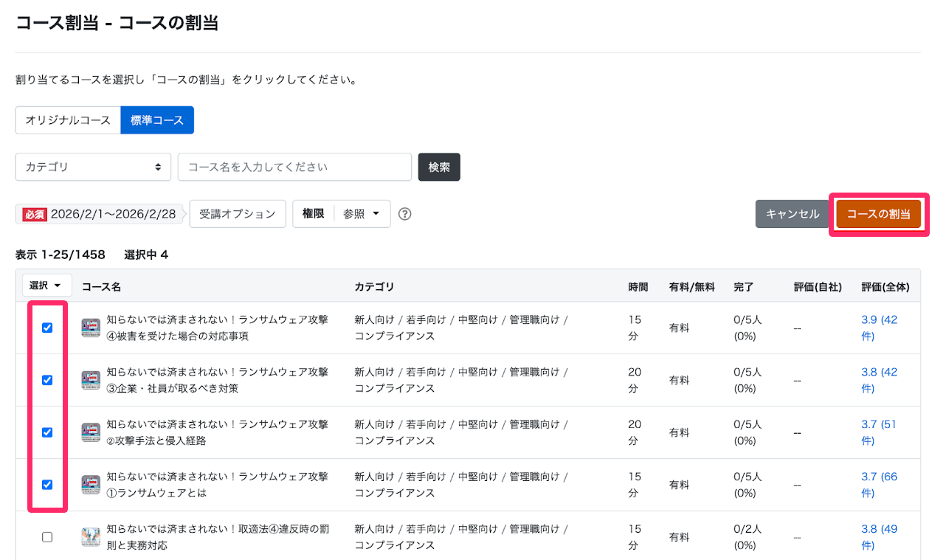
Task: Click the 完了 column header
Action: point(744,286)
